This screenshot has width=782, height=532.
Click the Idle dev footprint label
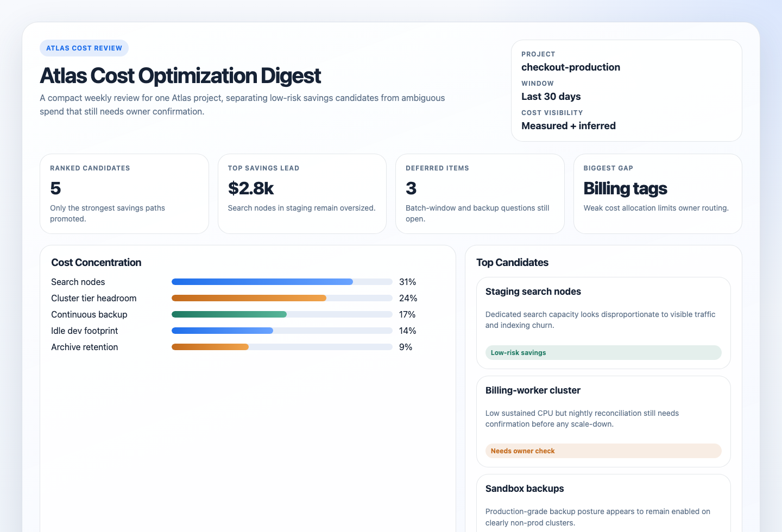coord(85,331)
